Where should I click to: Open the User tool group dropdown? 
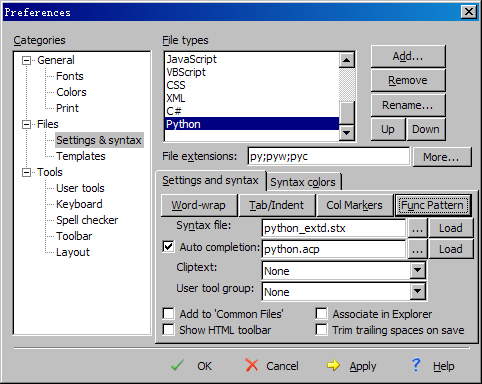click(418, 292)
